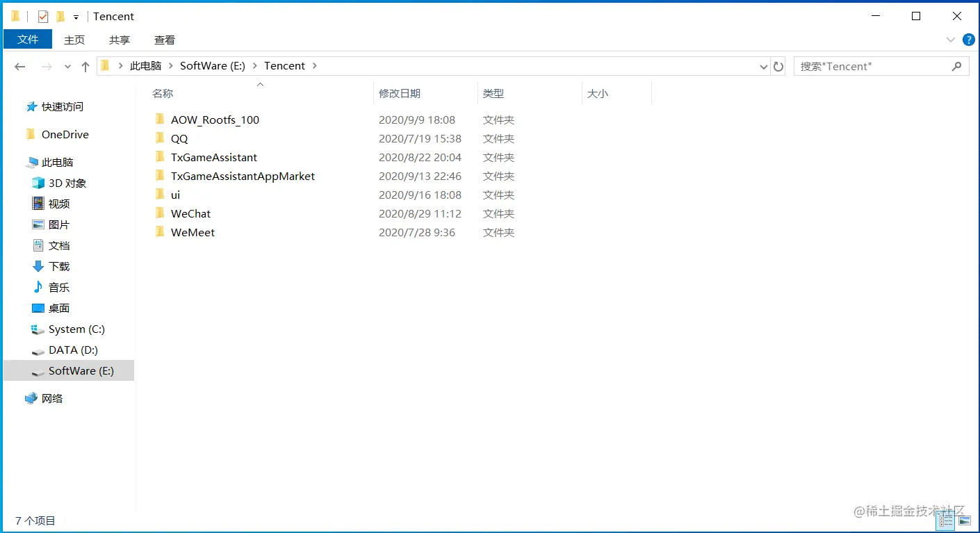Open the address bar history dropdown
This screenshot has height=533, width=980.
pos(764,67)
